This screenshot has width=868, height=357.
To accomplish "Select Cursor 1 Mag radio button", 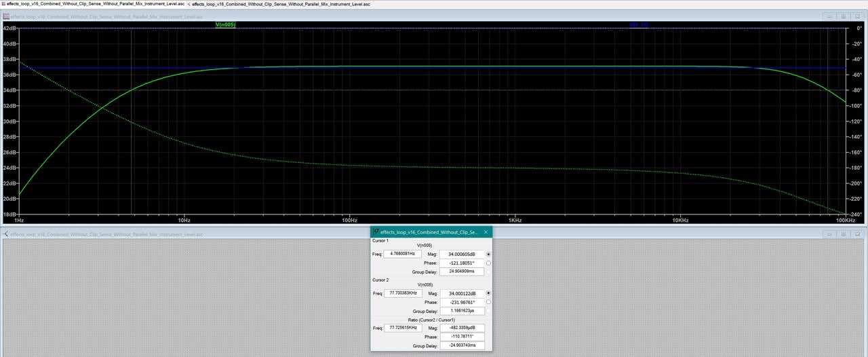I will coord(488,254).
